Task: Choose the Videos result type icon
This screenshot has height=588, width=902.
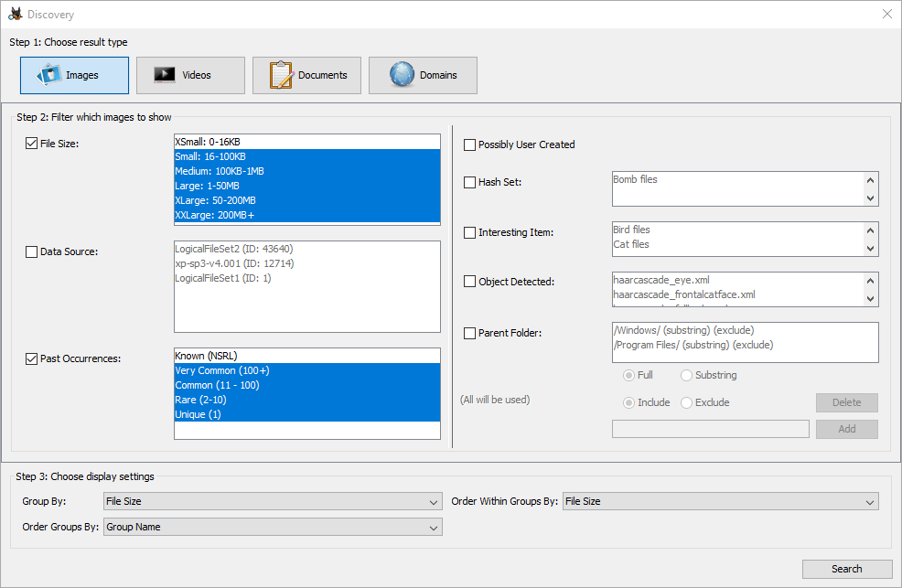Action: click(165, 75)
